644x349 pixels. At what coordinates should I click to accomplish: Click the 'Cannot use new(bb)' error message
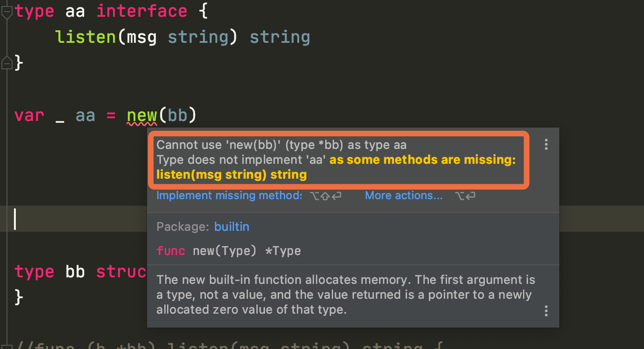pyautogui.click(x=281, y=145)
